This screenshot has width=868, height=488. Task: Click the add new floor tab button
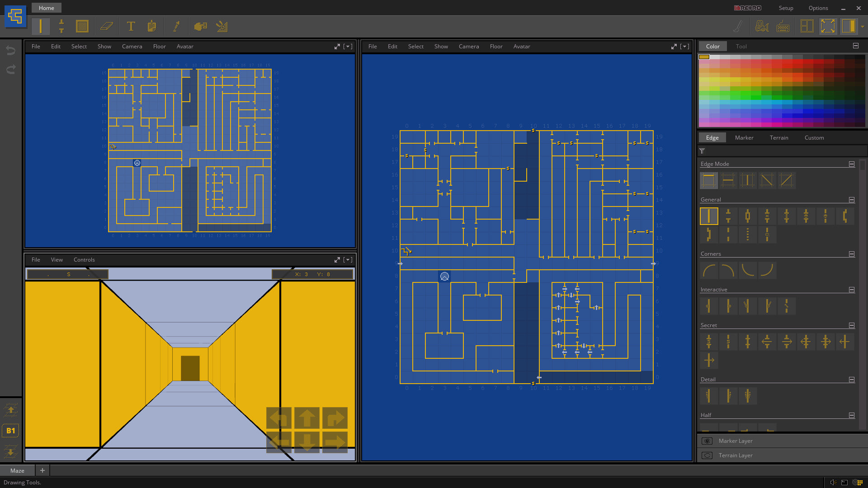pyautogui.click(x=42, y=470)
